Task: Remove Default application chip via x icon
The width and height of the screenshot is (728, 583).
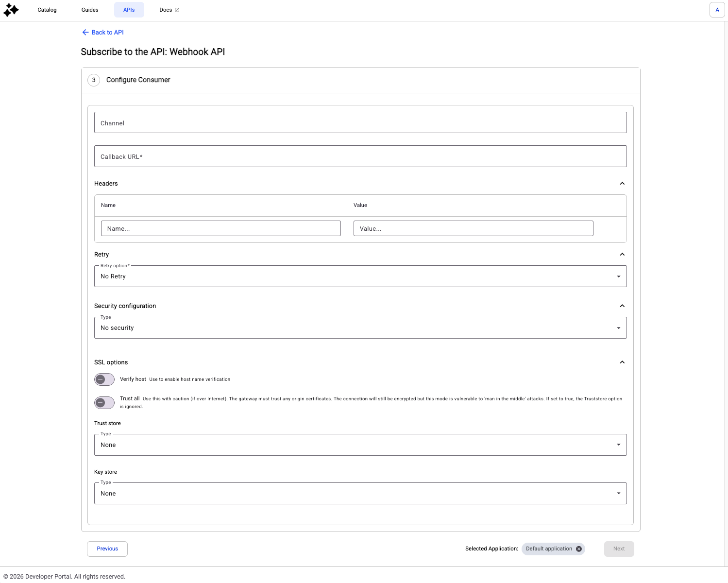Action: [x=579, y=549]
